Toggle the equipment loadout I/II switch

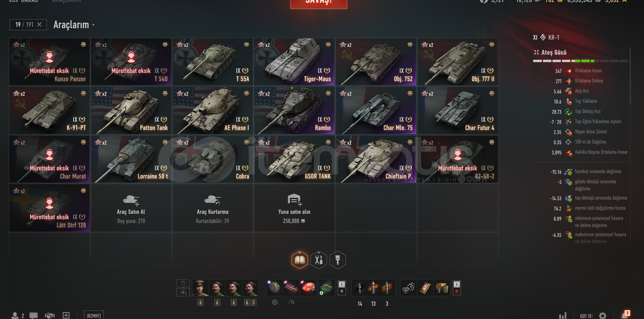click(342, 288)
